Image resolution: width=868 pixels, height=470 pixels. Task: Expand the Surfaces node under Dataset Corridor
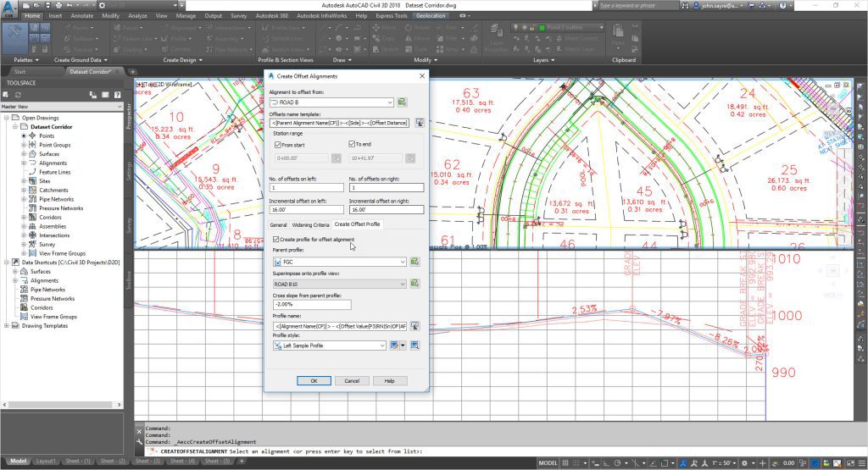click(24, 154)
